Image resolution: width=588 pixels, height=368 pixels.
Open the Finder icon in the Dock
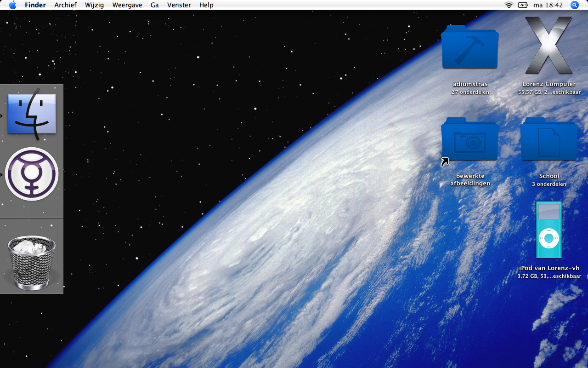32,114
